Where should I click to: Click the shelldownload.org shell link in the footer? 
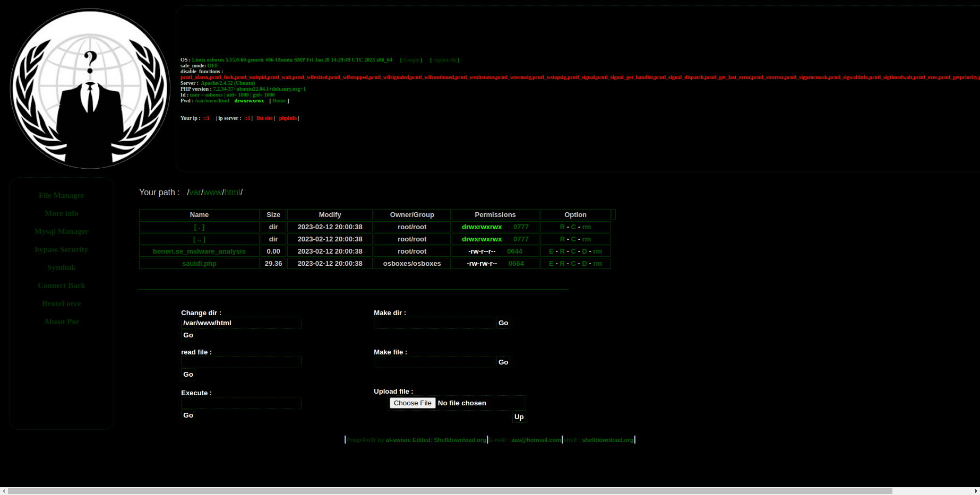pyautogui.click(x=607, y=440)
